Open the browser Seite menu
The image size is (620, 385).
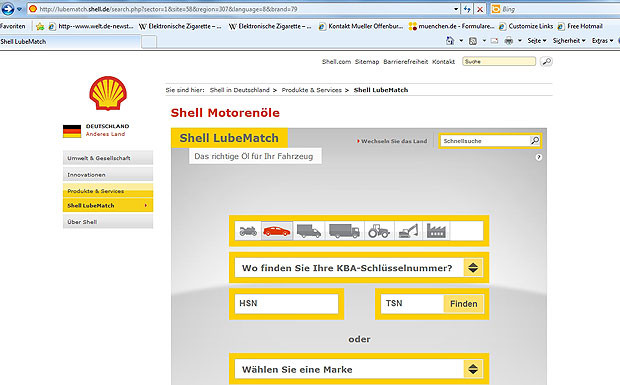pyautogui.click(x=537, y=41)
